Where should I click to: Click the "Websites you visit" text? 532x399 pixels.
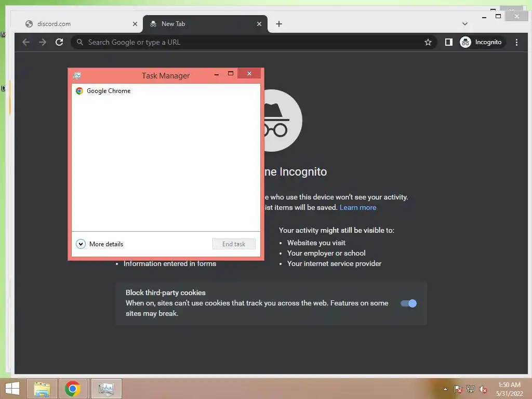click(316, 243)
